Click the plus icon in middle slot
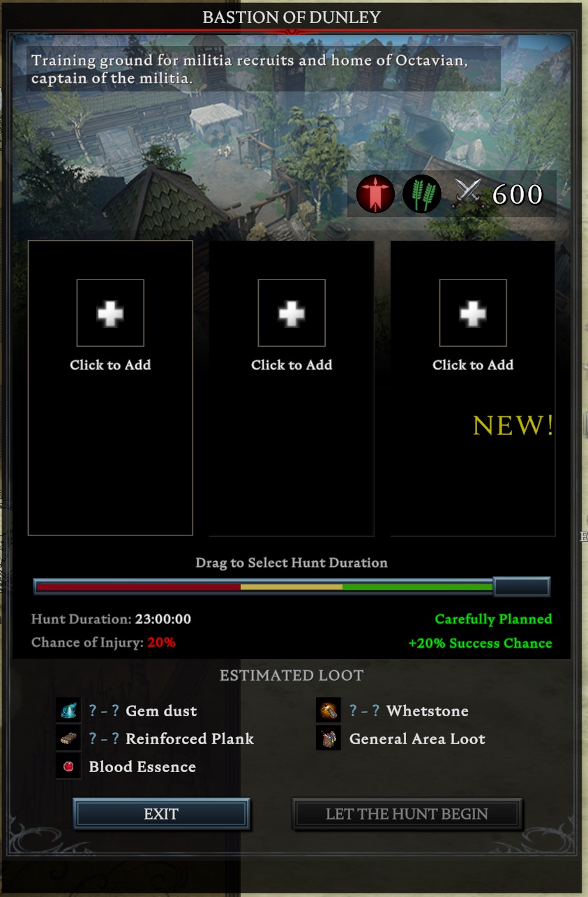This screenshot has width=588, height=897. click(292, 313)
